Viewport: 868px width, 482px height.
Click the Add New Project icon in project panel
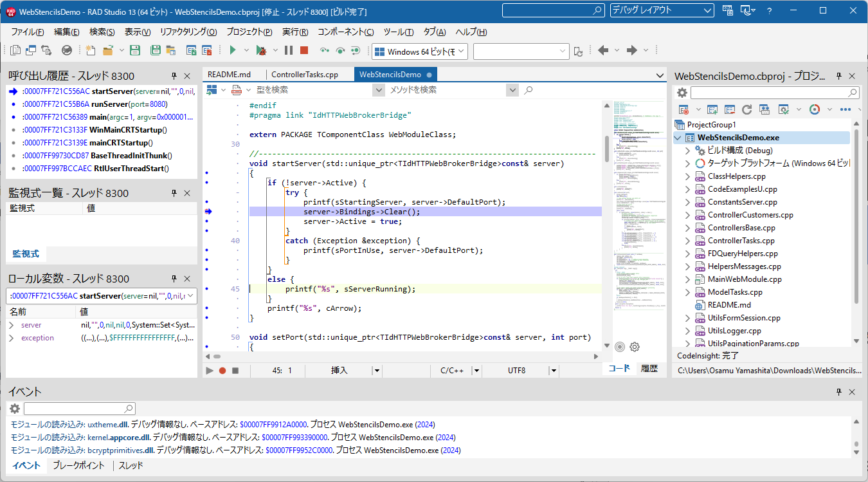click(x=712, y=109)
